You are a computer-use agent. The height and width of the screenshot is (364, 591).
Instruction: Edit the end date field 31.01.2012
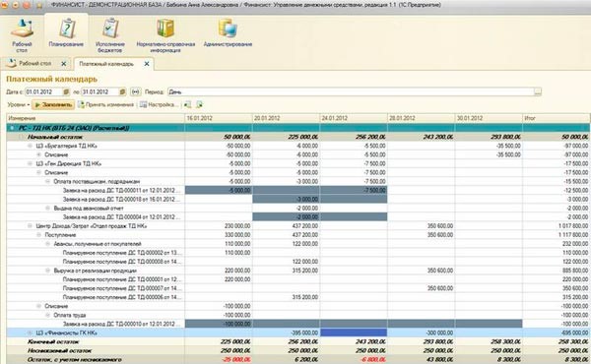pyautogui.click(x=99, y=91)
